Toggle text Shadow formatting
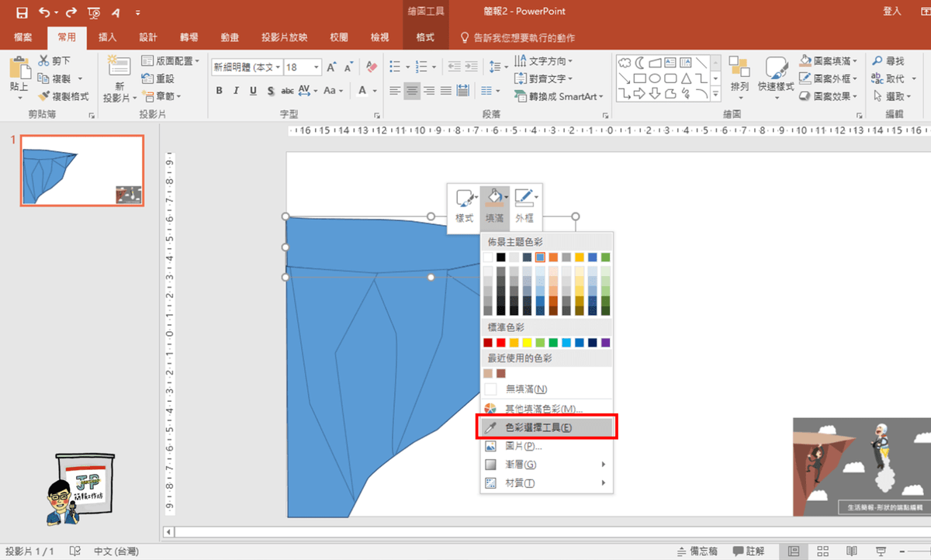 [x=271, y=91]
